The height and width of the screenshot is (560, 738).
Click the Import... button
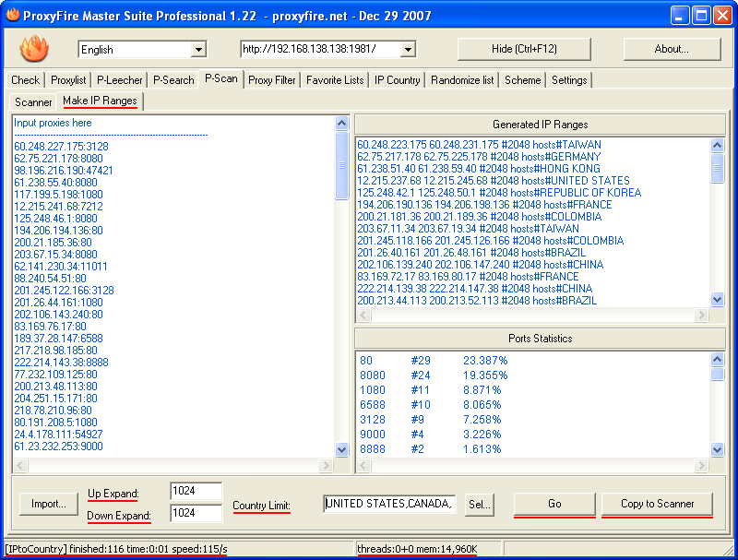[x=49, y=504]
